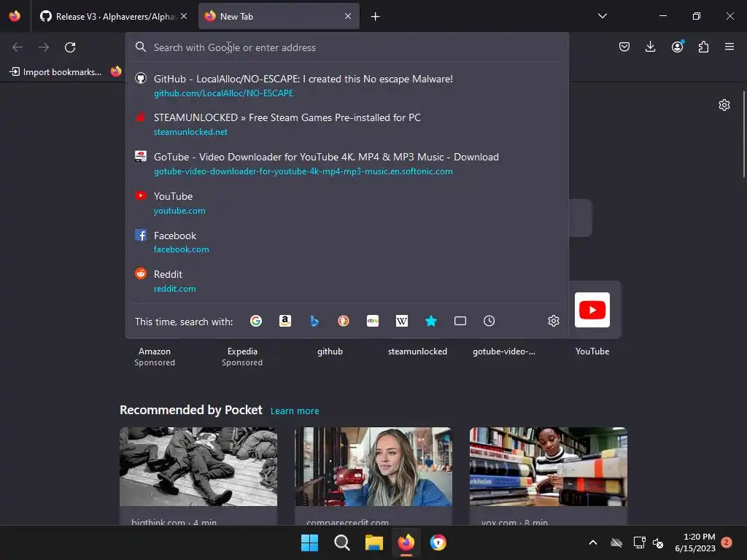Open the Downloads panel icon
747x560 pixels.
pyautogui.click(x=650, y=47)
